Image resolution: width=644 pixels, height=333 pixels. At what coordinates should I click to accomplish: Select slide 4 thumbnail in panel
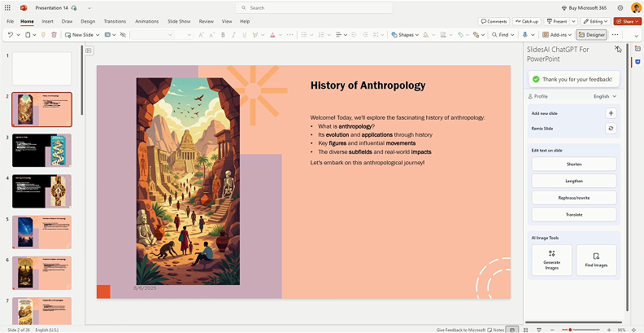[x=41, y=191]
